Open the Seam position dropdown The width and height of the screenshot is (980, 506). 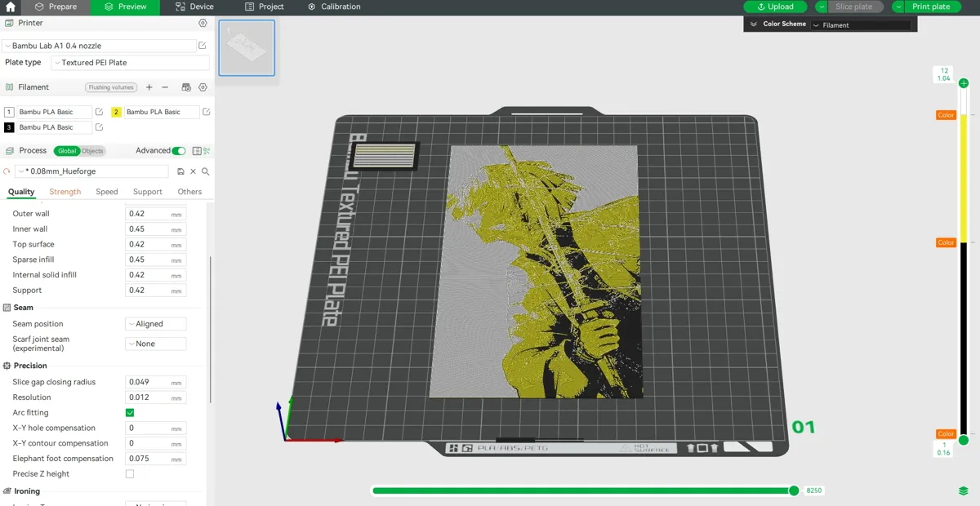click(x=155, y=324)
